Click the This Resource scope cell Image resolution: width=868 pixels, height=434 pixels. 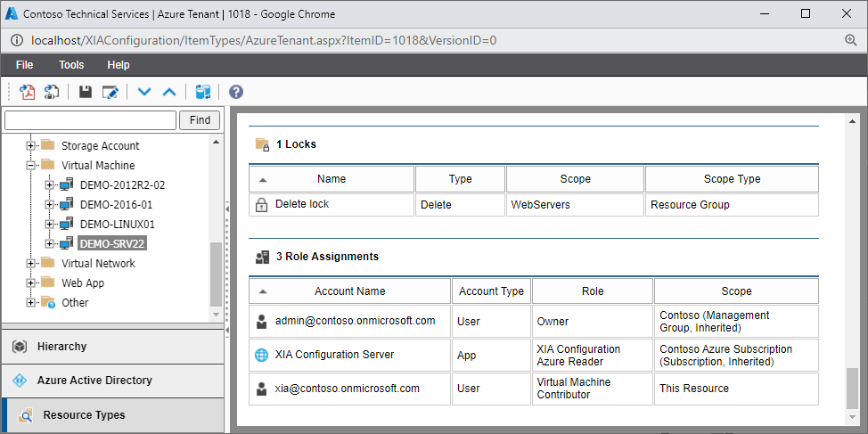tap(736, 389)
